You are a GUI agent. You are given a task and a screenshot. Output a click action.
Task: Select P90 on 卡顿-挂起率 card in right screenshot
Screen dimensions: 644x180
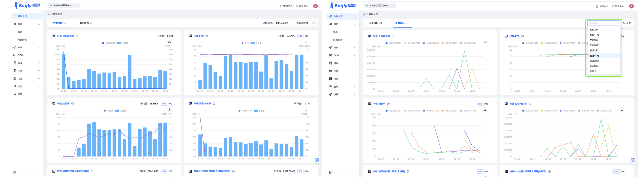tap(486, 104)
